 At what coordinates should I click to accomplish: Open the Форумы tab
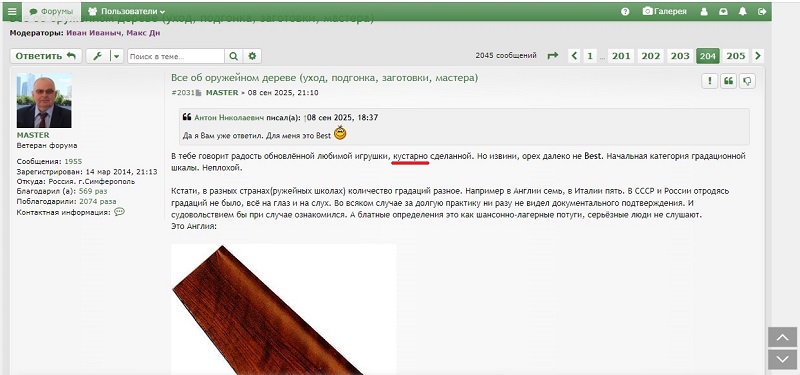[51, 11]
